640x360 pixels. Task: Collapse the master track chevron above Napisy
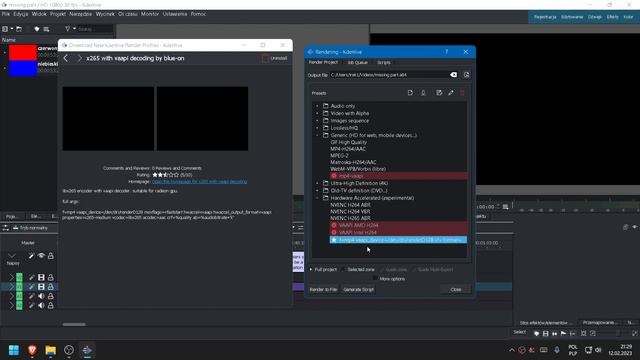[x=12, y=256]
